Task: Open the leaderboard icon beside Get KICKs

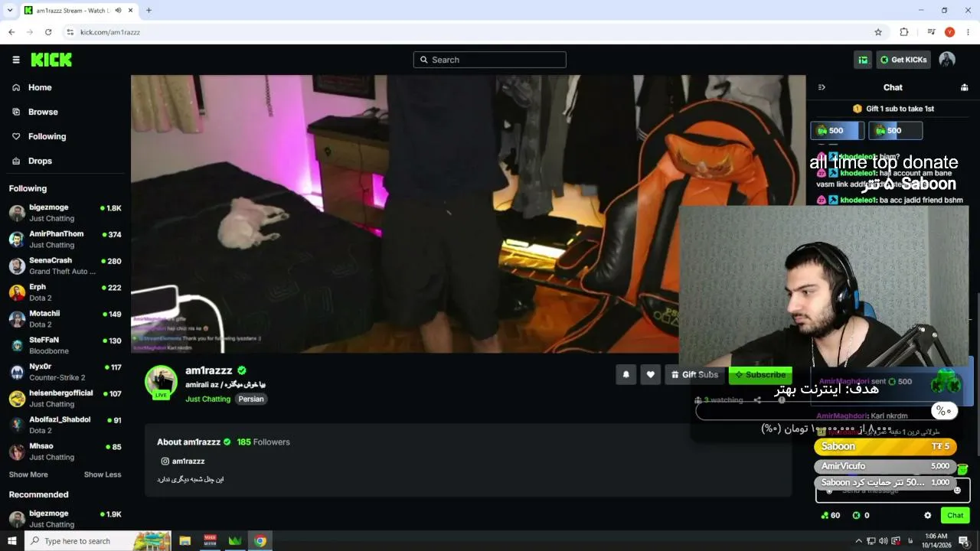Action: pyautogui.click(x=863, y=60)
